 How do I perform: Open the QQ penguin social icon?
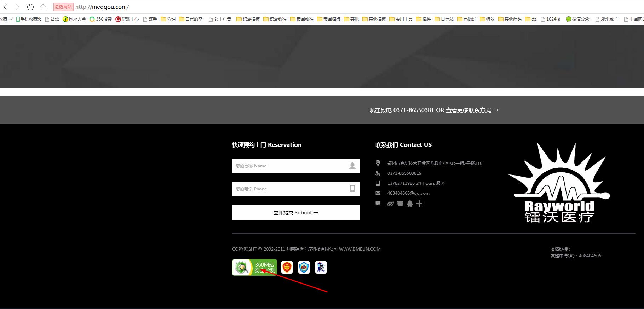pyautogui.click(x=410, y=204)
